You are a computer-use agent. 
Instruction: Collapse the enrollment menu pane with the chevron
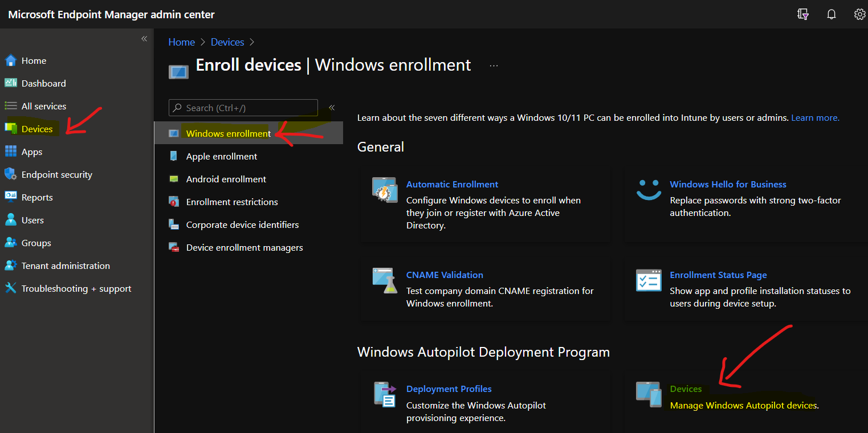tap(332, 107)
